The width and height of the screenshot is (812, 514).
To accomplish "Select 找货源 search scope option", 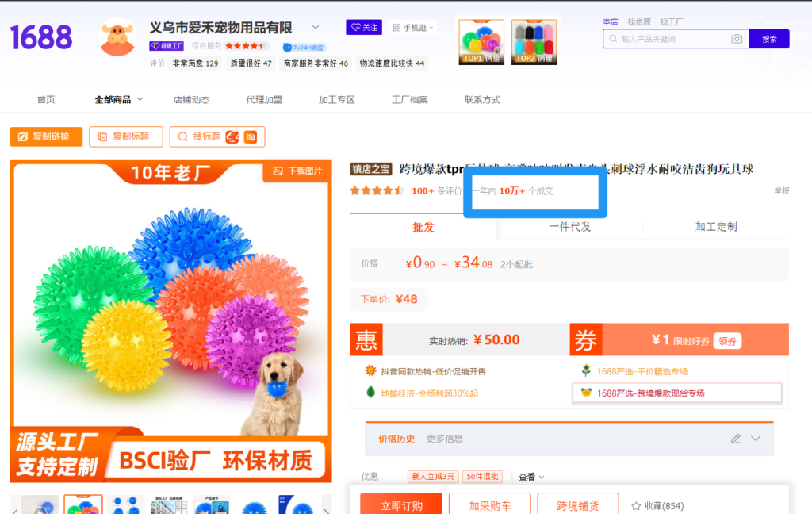I will pyautogui.click(x=639, y=21).
